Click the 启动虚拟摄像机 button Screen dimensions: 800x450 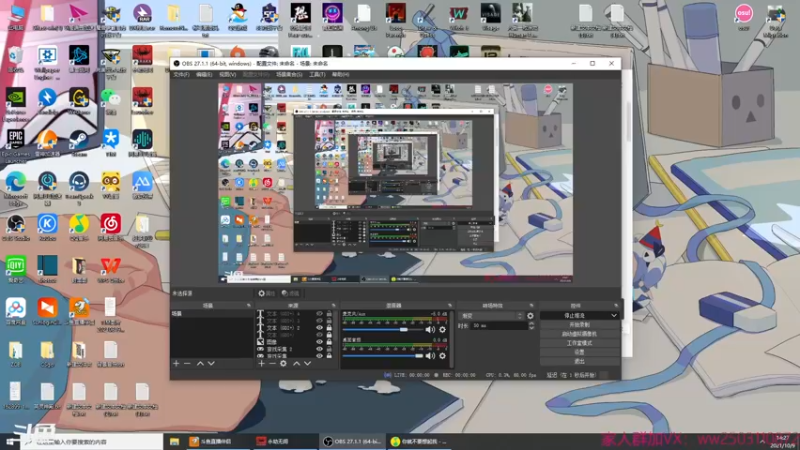point(580,334)
